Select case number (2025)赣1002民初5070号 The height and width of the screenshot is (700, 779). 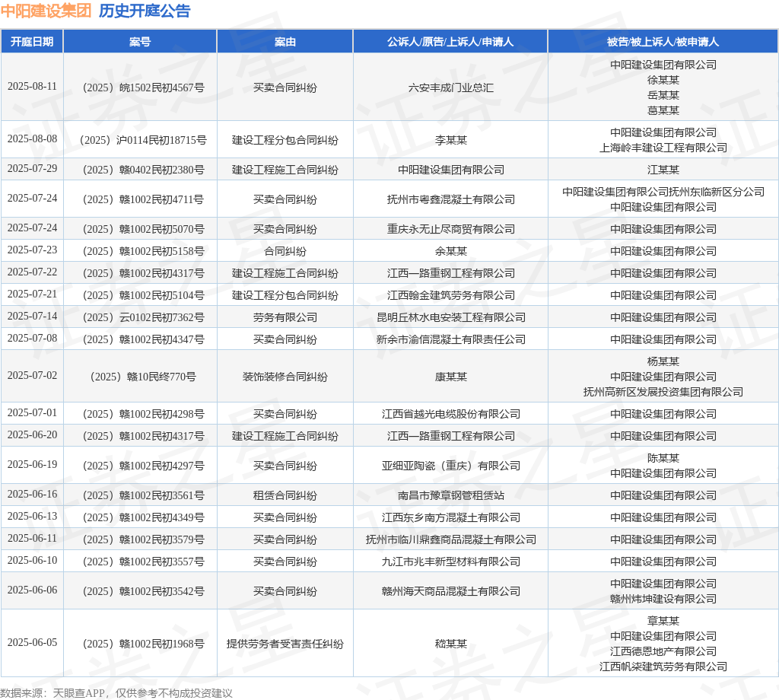point(143,230)
